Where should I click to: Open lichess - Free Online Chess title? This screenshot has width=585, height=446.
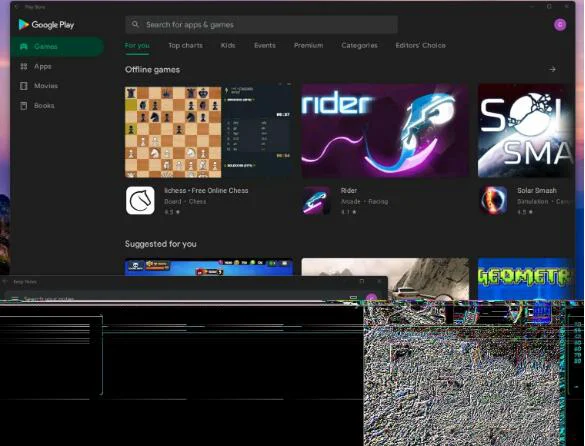pyautogui.click(x=206, y=190)
